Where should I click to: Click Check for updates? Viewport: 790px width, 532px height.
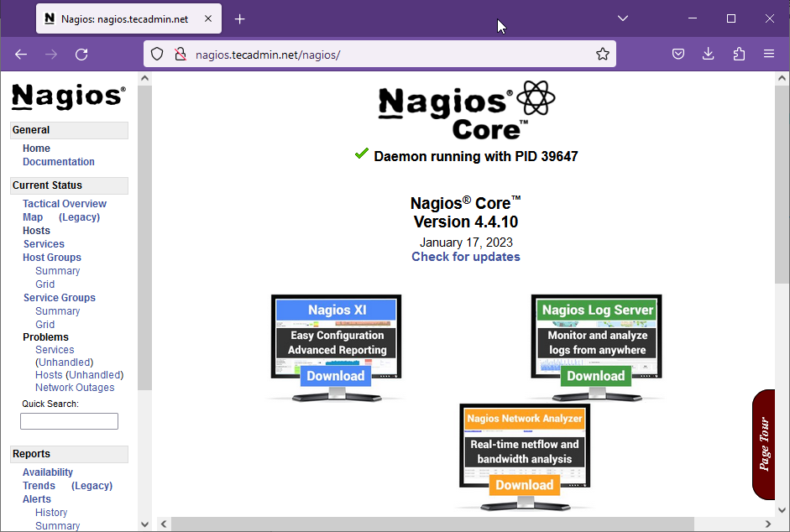click(x=466, y=257)
